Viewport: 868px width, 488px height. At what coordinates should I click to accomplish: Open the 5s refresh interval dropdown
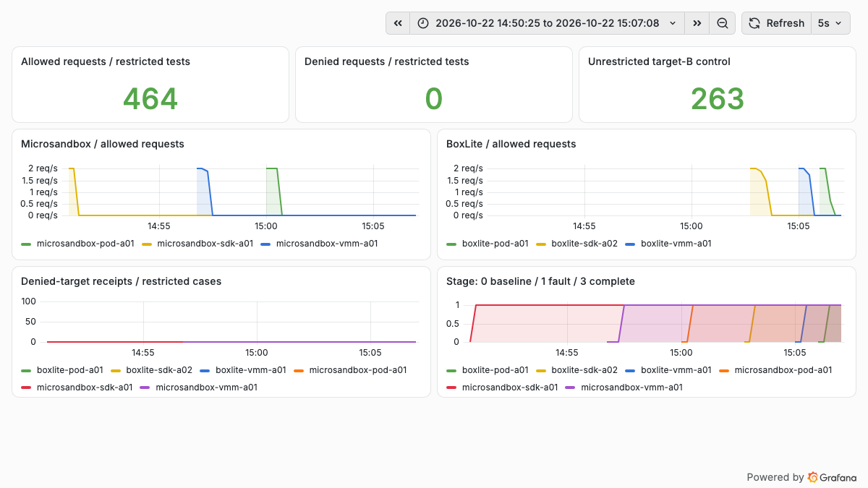[x=830, y=23]
